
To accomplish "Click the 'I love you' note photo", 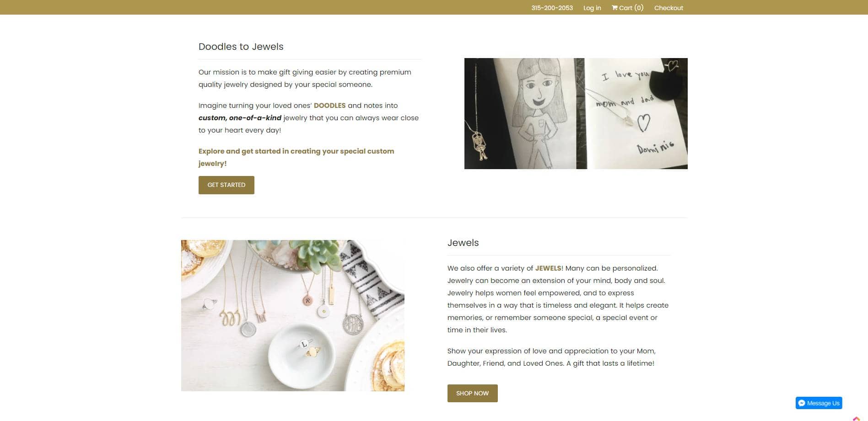I will click(637, 113).
